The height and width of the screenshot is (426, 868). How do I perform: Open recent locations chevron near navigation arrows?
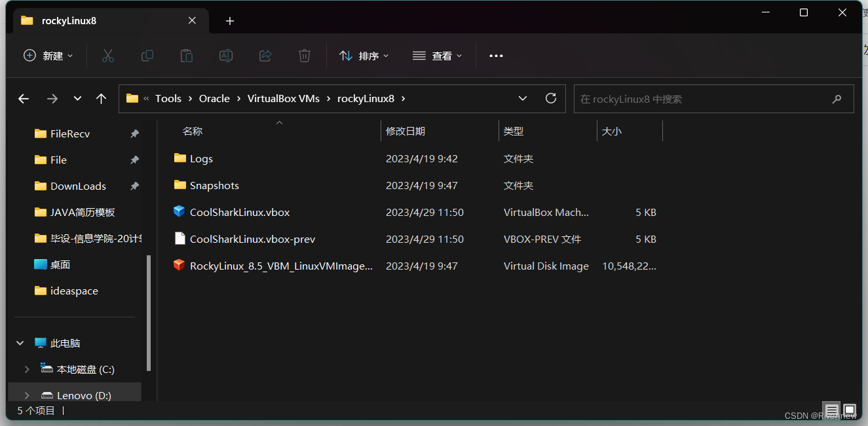[77, 99]
